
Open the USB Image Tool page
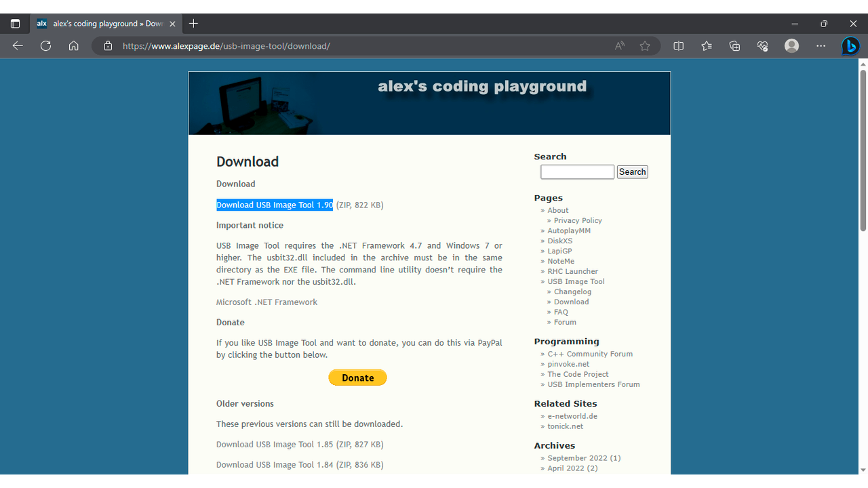tap(576, 282)
